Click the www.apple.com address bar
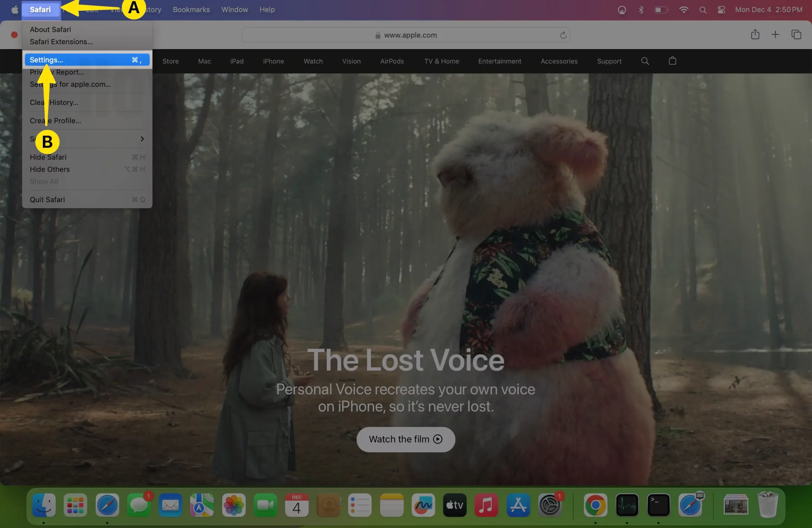The height and width of the screenshot is (528, 812). (x=406, y=35)
